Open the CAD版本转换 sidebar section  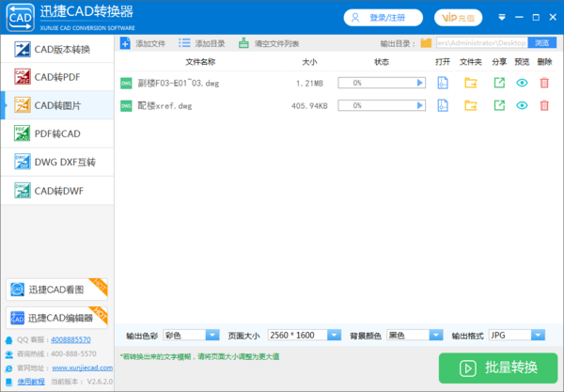pyautogui.click(x=57, y=49)
